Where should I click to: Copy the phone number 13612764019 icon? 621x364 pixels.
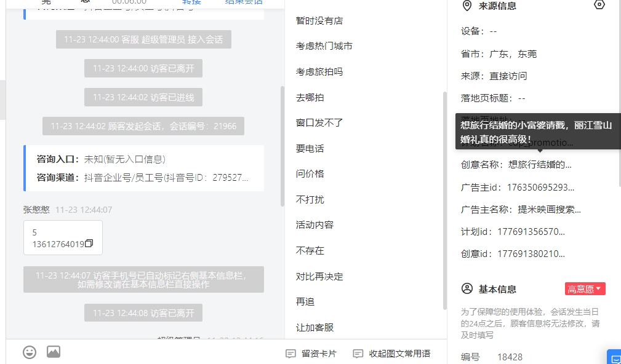(x=89, y=243)
